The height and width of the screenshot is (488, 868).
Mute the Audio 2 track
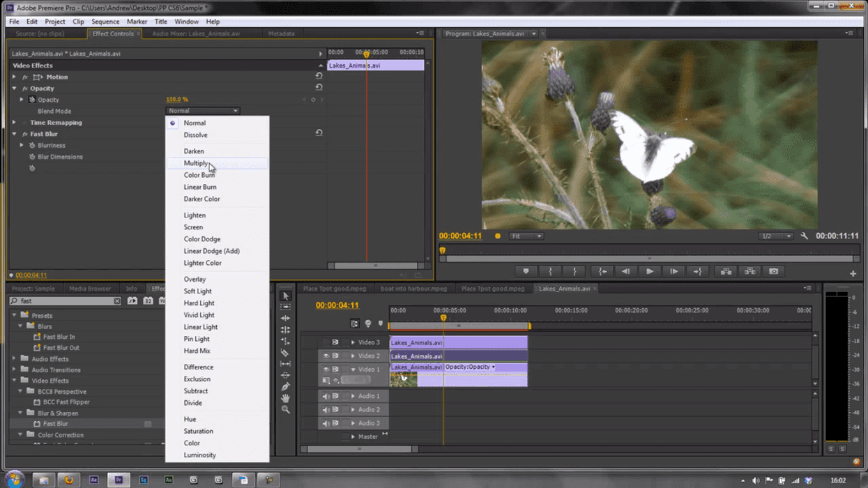tap(326, 409)
